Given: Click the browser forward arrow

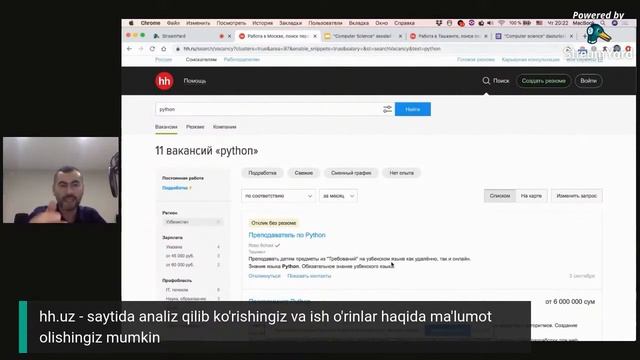Looking at the screenshot, I should (141, 49).
